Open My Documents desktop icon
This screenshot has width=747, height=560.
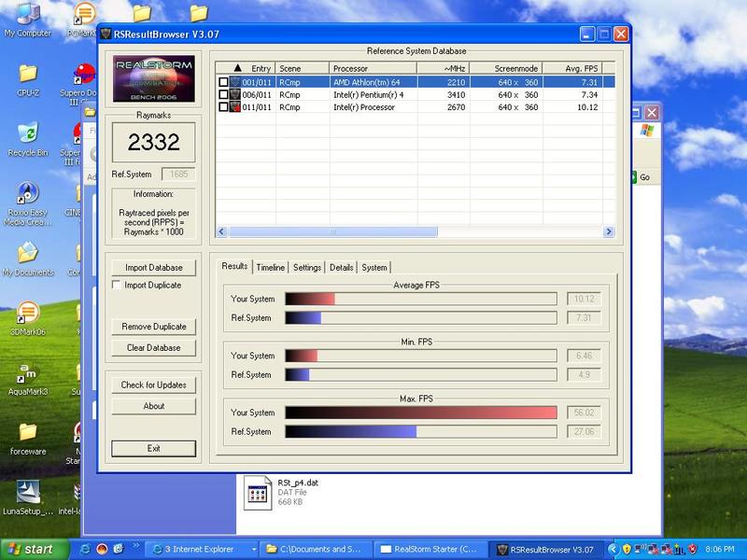point(28,259)
